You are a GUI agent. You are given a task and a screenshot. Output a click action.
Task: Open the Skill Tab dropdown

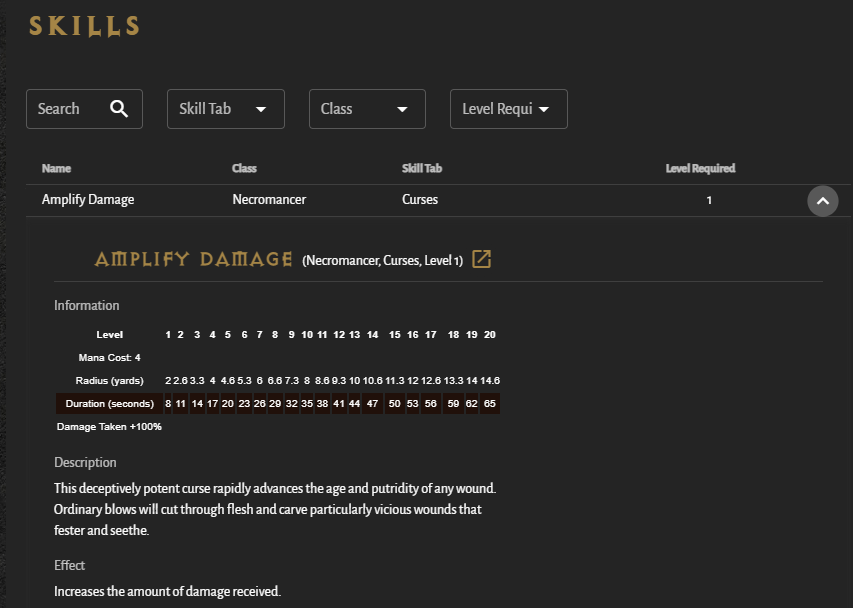[x=226, y=109]
